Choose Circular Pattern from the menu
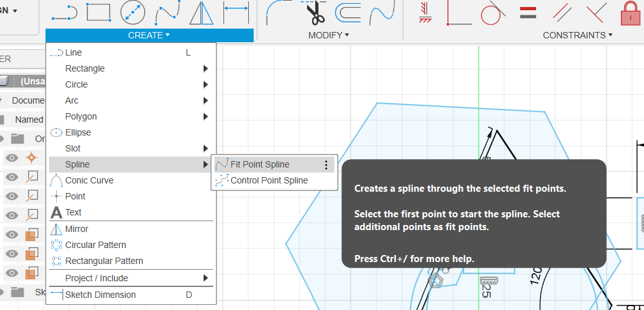 pos(131,245)
